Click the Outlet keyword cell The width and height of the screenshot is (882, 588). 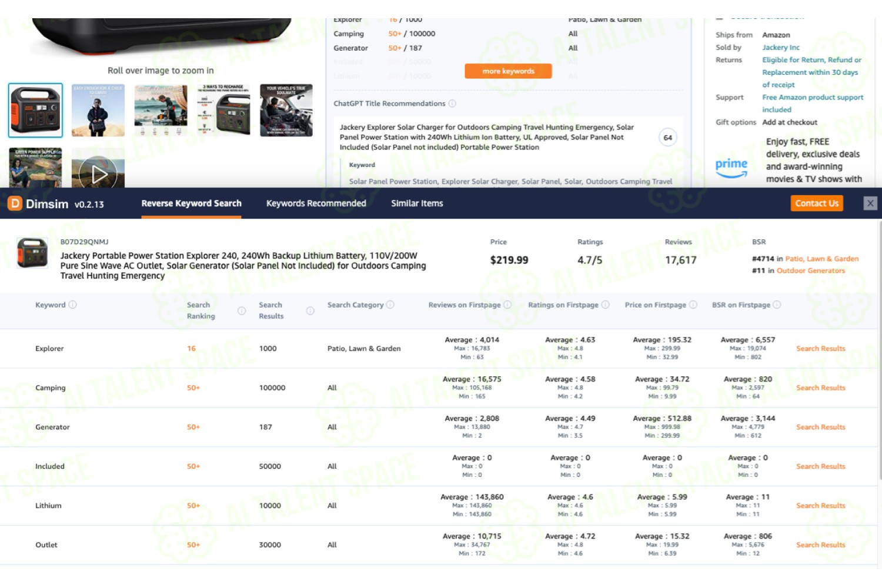point(46,545)
